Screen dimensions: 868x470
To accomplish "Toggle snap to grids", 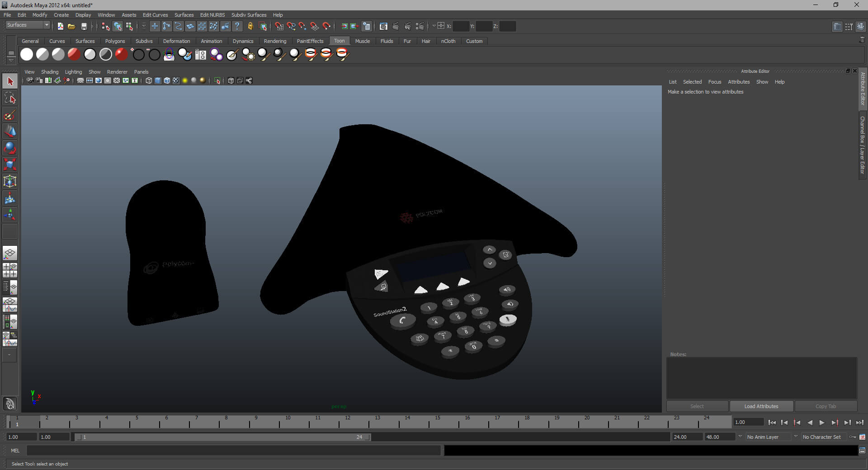I will tap(279, 27).
